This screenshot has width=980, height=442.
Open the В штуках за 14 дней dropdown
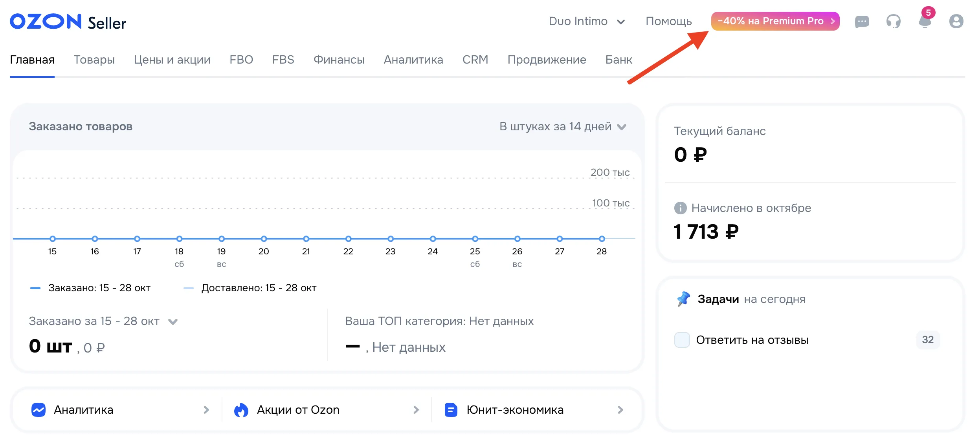(x=562, y=126)
